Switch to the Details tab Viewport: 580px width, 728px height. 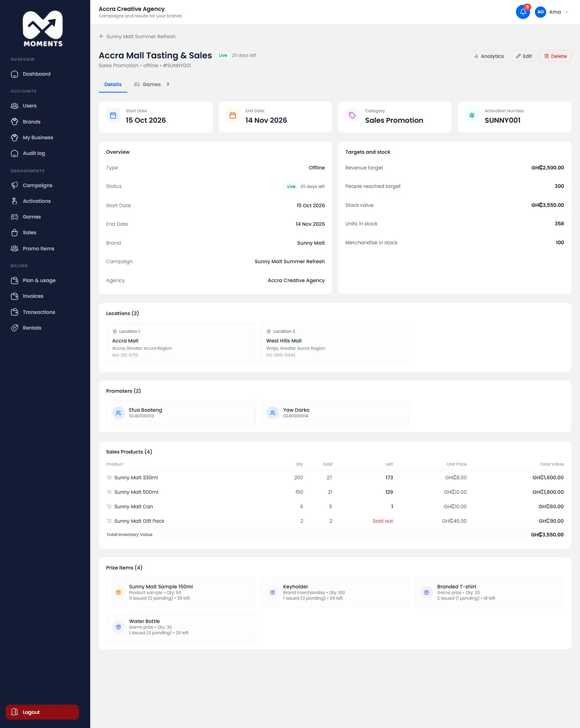coord(113,85)
